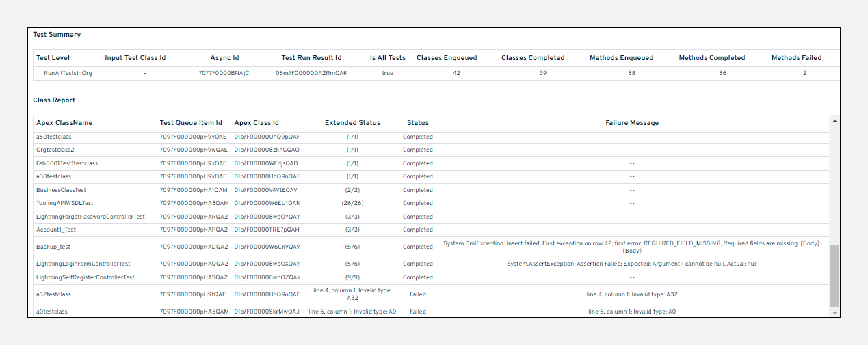Click the scroll down arrow in Class Report
Image resolution: width=868 pixels, height=345 pixels.
(x=834, y=312)
